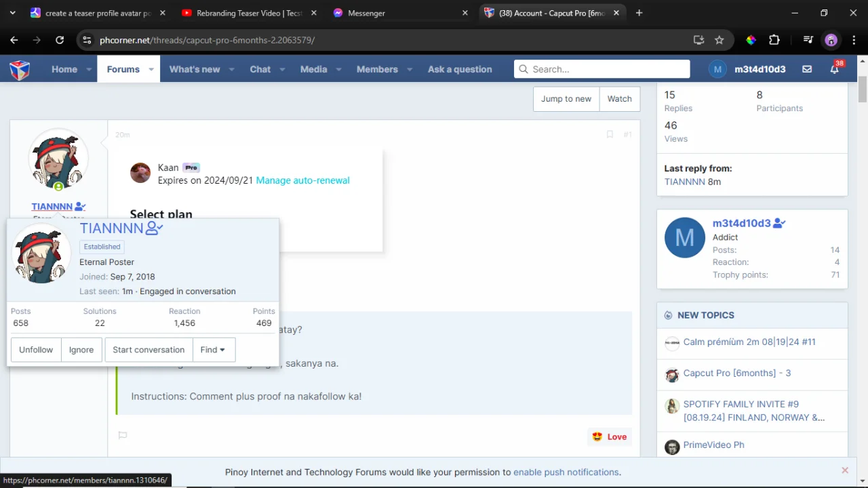868x488 pixels.
Task: Click the #1 post number link
Action: [627, 134]
